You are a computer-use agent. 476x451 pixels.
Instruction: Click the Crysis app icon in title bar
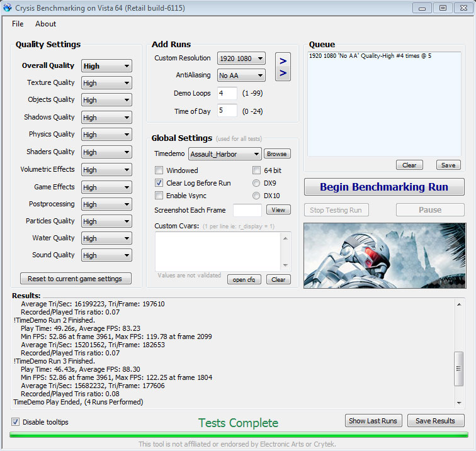8,7
